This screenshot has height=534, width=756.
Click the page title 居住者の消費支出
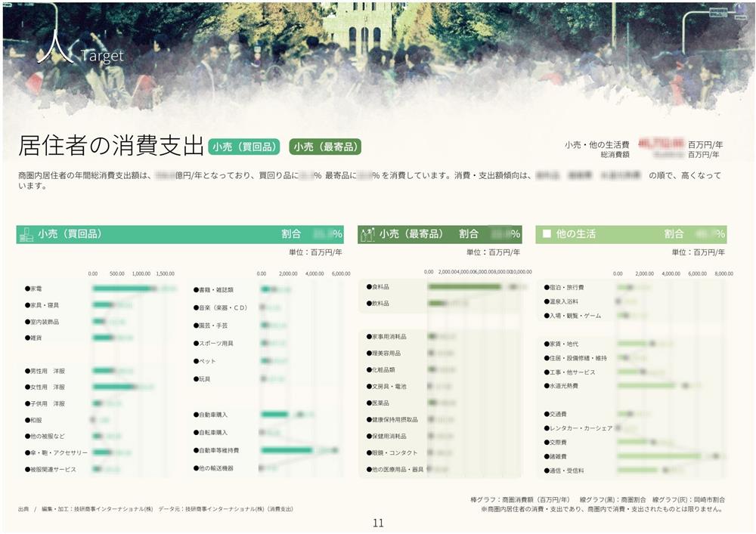pyautogui.click(x=110, y=146)
